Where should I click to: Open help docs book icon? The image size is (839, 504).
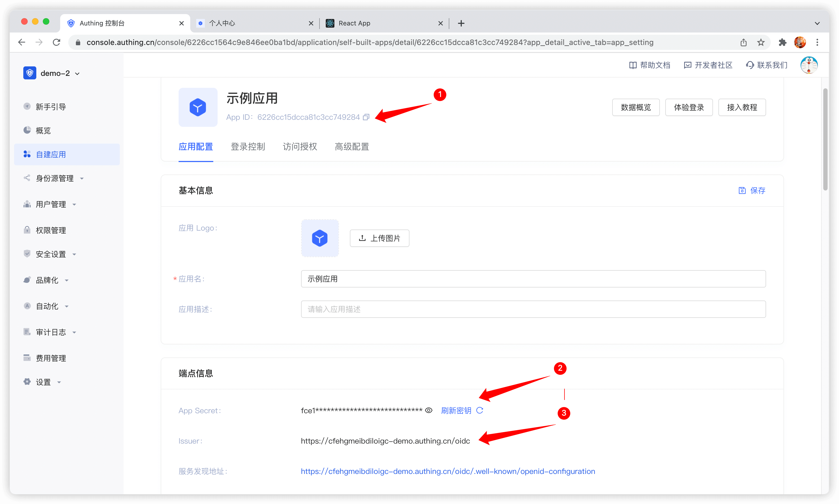point(633,65)
